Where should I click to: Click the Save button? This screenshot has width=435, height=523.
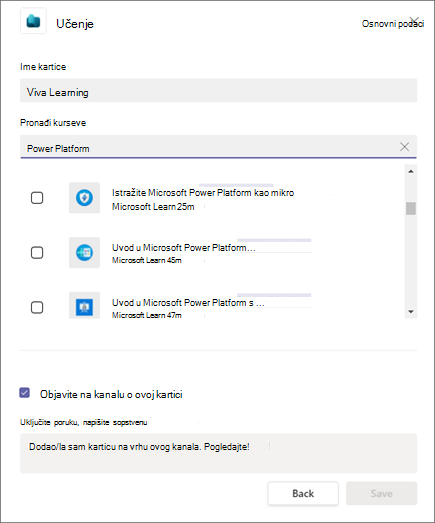pyautogui.click(x=381, y=493)
